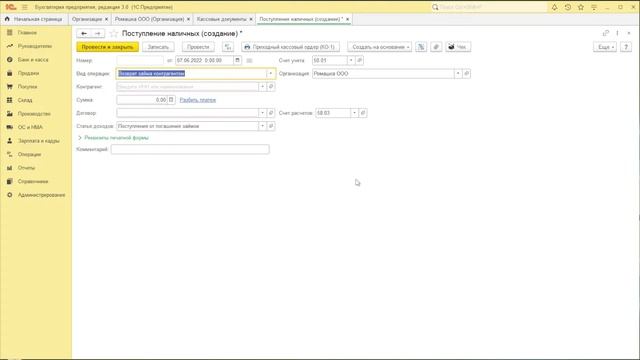The height and width of the screenshot is (360, 640).
Task: Open Договор field link icon
Action: pos(271,113)
